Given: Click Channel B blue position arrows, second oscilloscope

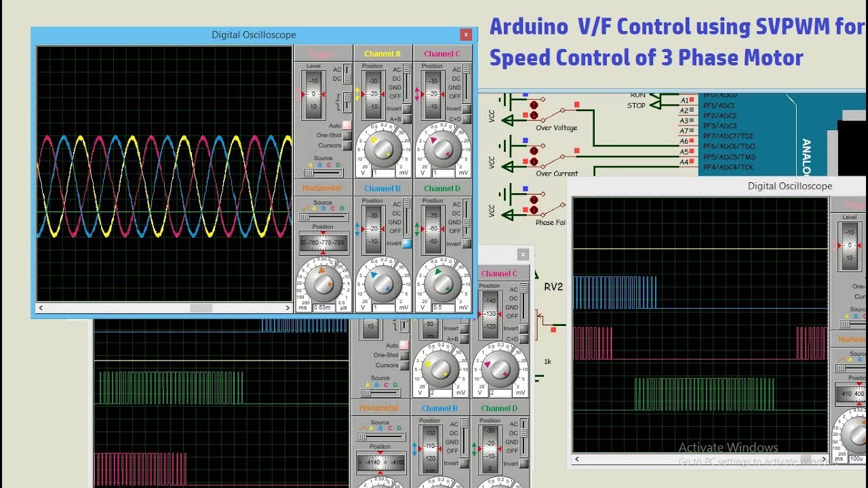Looking at the screenshot, I should click(414, 448).
